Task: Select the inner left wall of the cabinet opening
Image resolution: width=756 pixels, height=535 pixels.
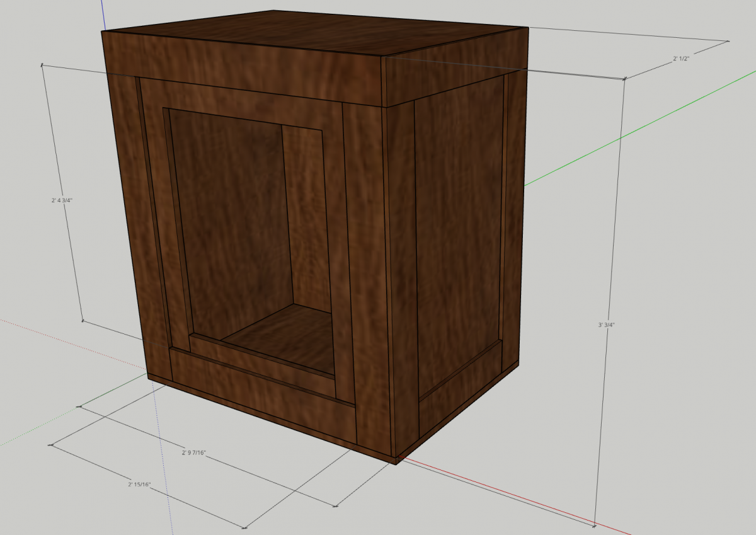Action: coord(179,227)
